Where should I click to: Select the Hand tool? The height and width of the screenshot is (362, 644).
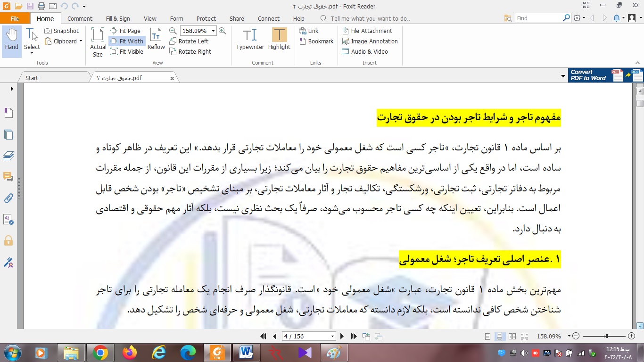(11, 41)
